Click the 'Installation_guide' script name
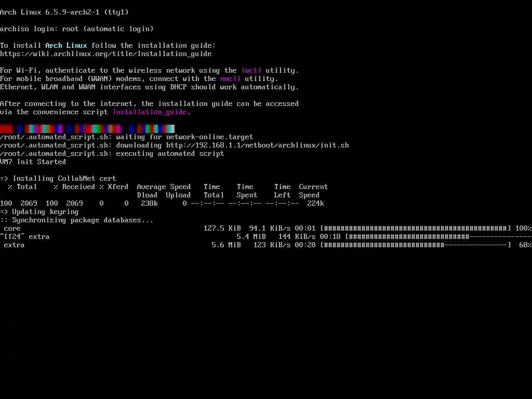 (x=150, y=112)
